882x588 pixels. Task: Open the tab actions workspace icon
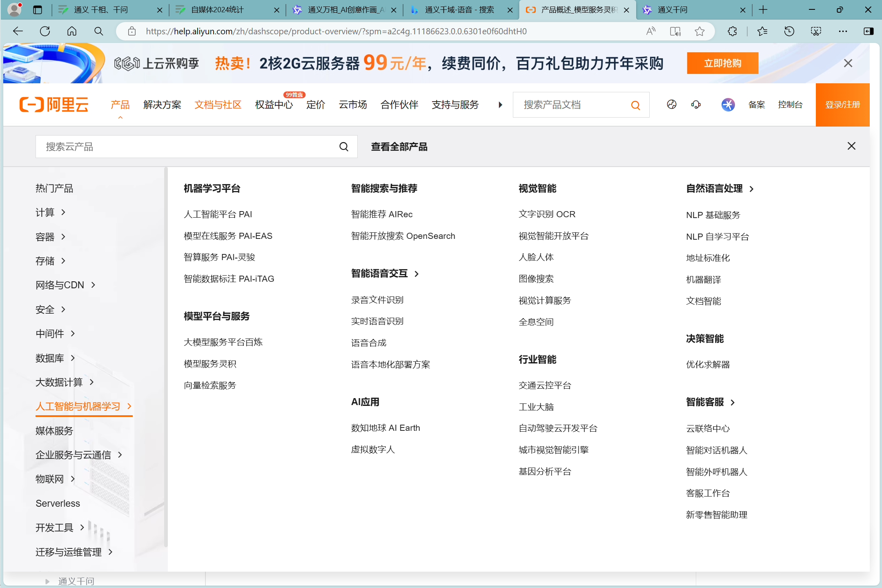tap(38, 10)
